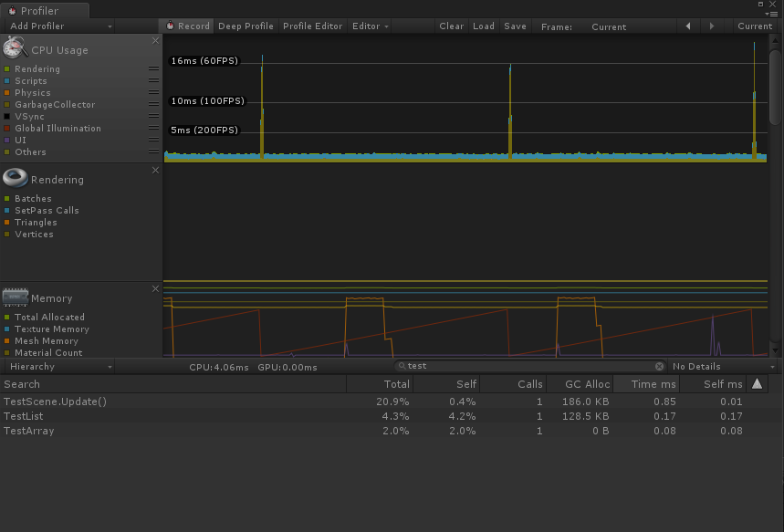
Task: Toggle Physics chart series swatch
Action: (7, 92)
